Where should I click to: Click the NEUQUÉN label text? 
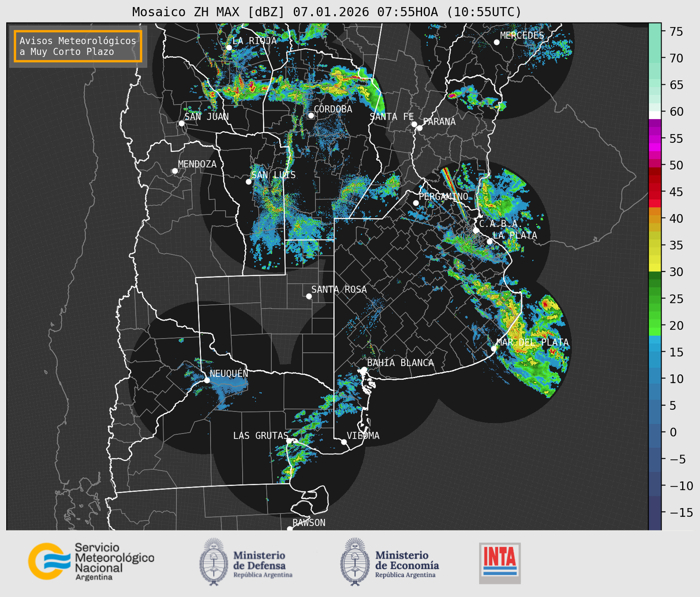(229, 374)
